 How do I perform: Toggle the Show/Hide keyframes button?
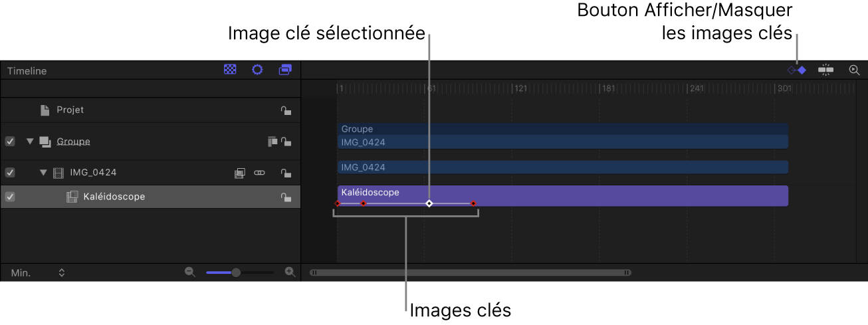(797, 70)
